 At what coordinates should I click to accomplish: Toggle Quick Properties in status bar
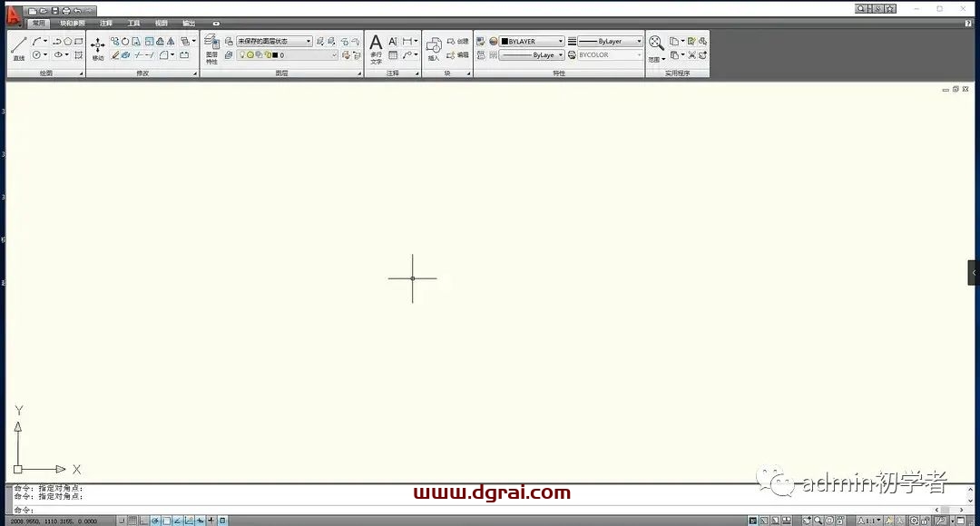pos(222,521)
